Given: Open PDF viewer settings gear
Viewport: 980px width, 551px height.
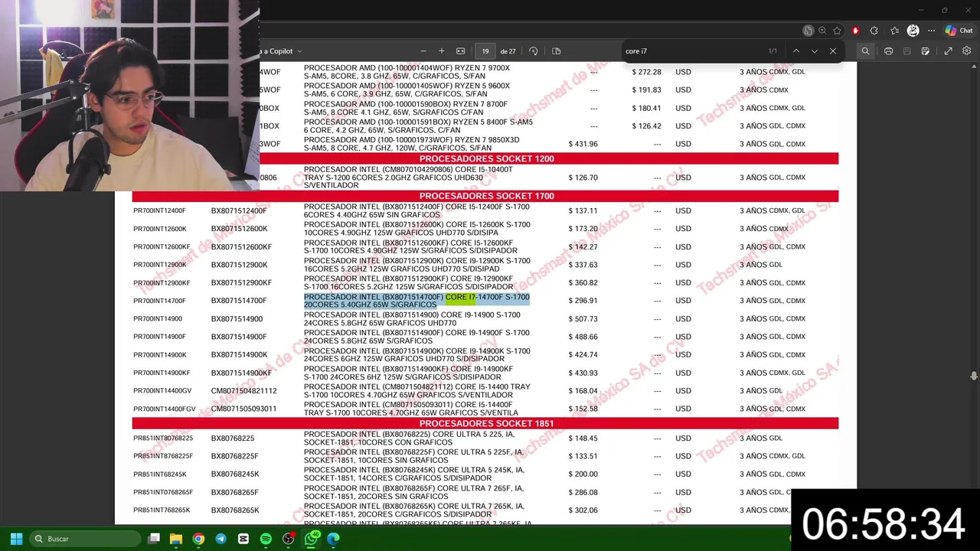Looking at the screenshot, I should (967, 51).
